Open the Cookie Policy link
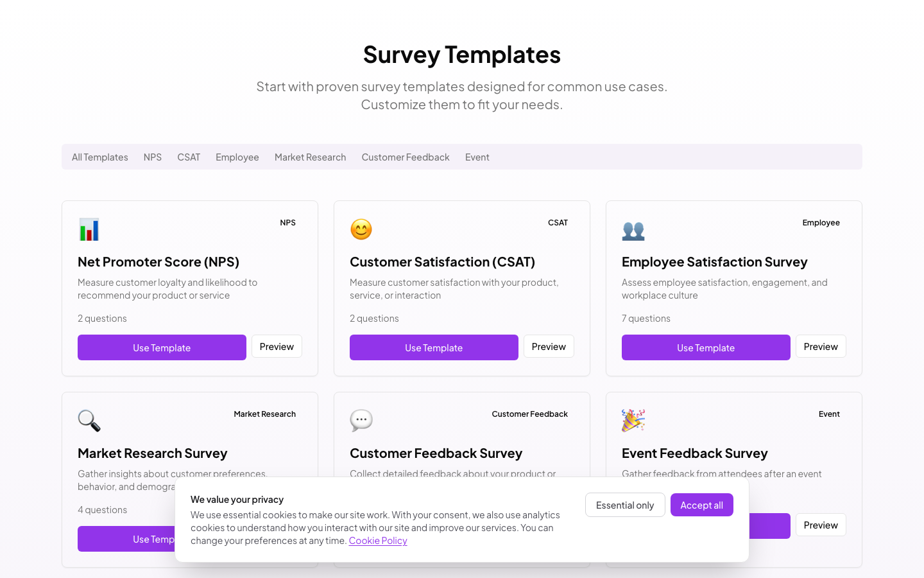The width and height of the screenshot is (924, 578). [x=378, y=540]
